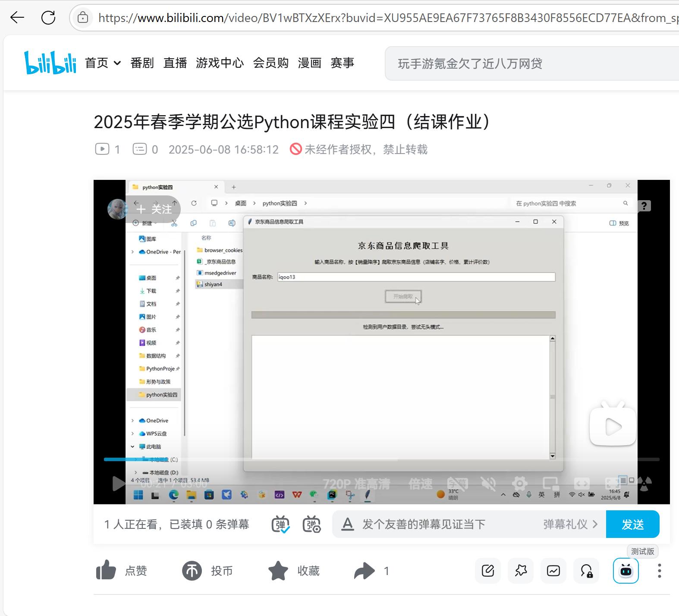The height and width of the screenshot is (616, 679).
Task: Seek along the video progress bar
Action: click(x=381, y=459)
